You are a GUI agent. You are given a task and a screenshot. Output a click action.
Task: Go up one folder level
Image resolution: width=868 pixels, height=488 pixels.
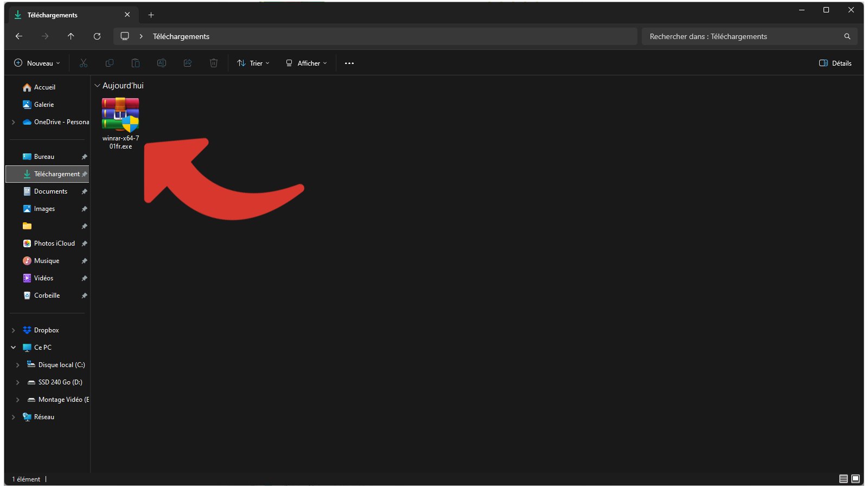coord(71,36)
